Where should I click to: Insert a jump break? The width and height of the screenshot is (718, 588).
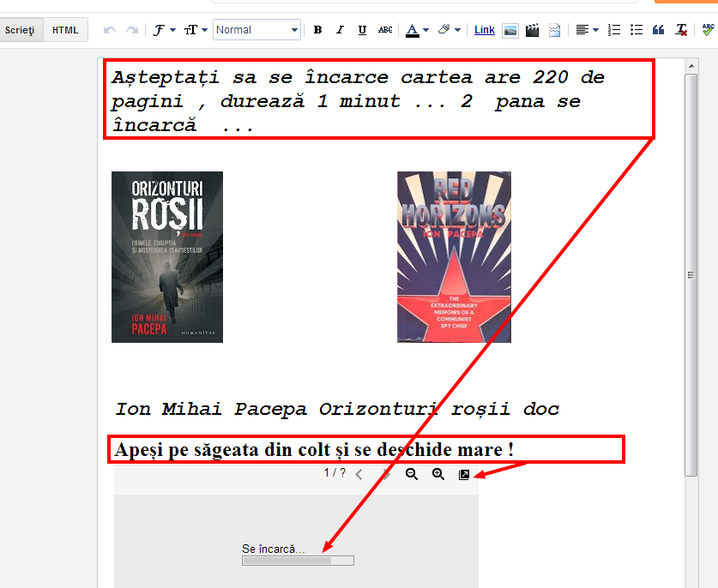point(554,31)
